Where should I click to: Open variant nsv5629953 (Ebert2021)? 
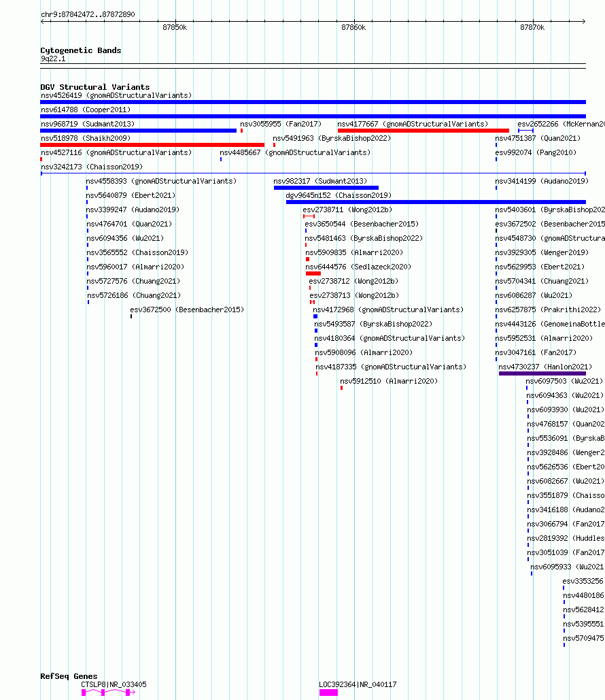(540, 267)
